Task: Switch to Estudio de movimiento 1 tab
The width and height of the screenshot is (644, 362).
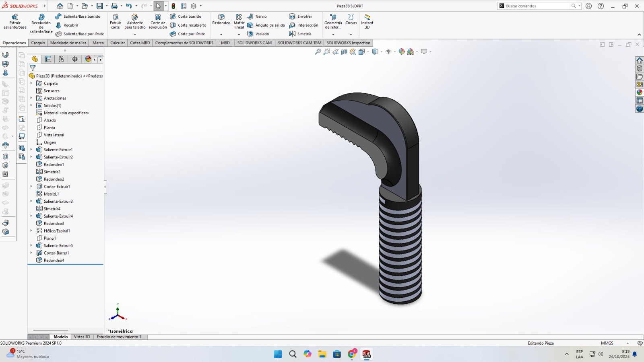Action: click(119, 337)
